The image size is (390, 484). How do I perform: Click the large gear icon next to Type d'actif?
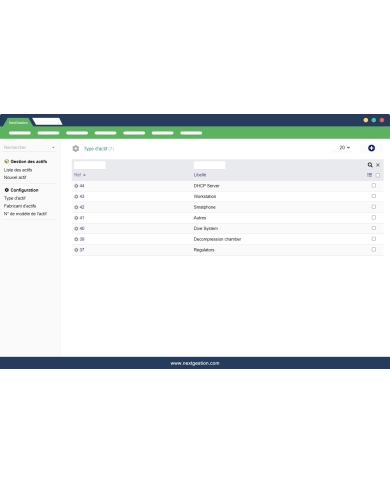[x=76, y=148]
